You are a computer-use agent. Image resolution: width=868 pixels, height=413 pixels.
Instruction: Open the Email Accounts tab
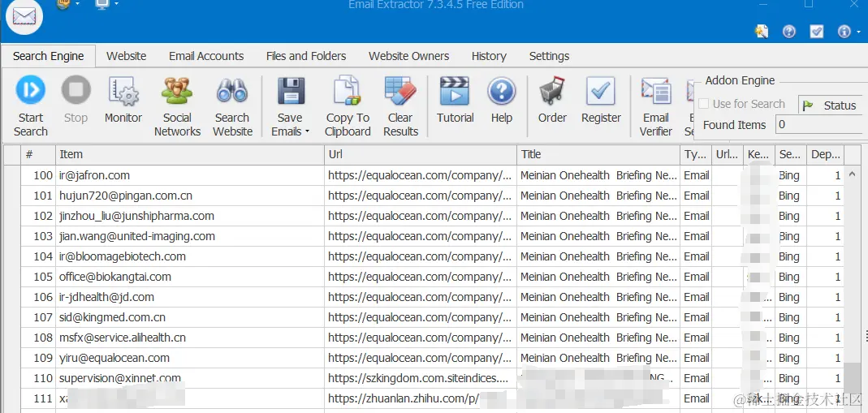point(206,56)
